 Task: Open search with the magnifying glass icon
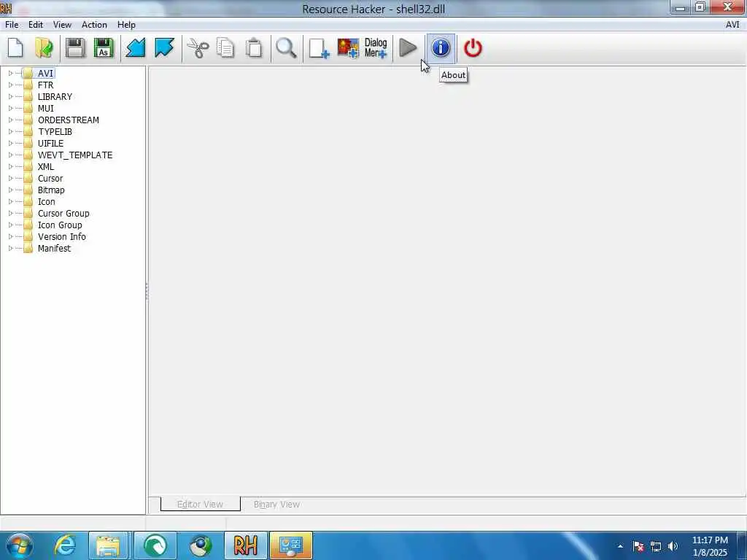[x=286, y=48]
